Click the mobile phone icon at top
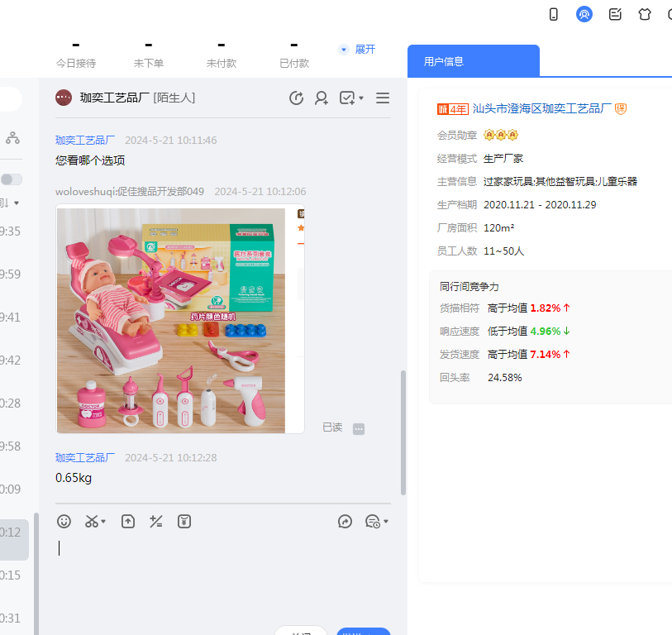 coord(554,14)
